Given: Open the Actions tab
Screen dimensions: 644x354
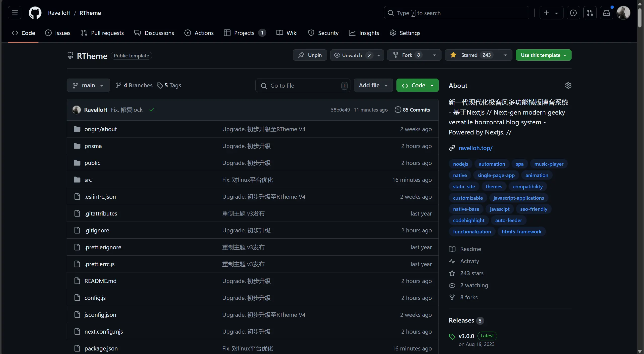Looking at the screenshot, I should coord(199,33).
